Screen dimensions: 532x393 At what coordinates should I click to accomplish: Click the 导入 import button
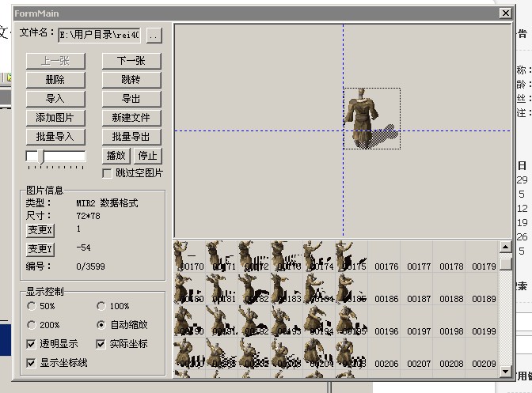(55, 99)
